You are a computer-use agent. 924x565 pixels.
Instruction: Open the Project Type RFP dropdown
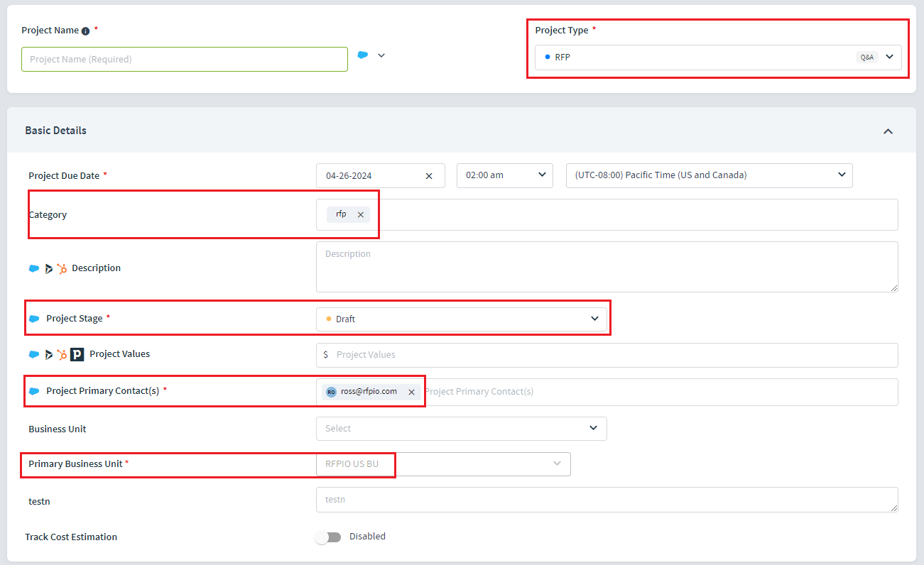718,57
